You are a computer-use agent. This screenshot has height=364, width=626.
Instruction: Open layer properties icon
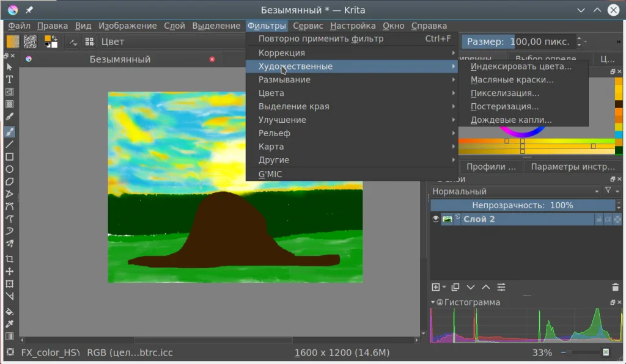[501, 287]
